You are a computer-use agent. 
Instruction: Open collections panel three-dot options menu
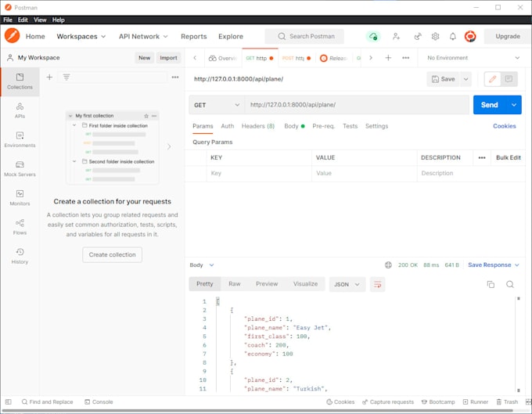click(175, 77)
